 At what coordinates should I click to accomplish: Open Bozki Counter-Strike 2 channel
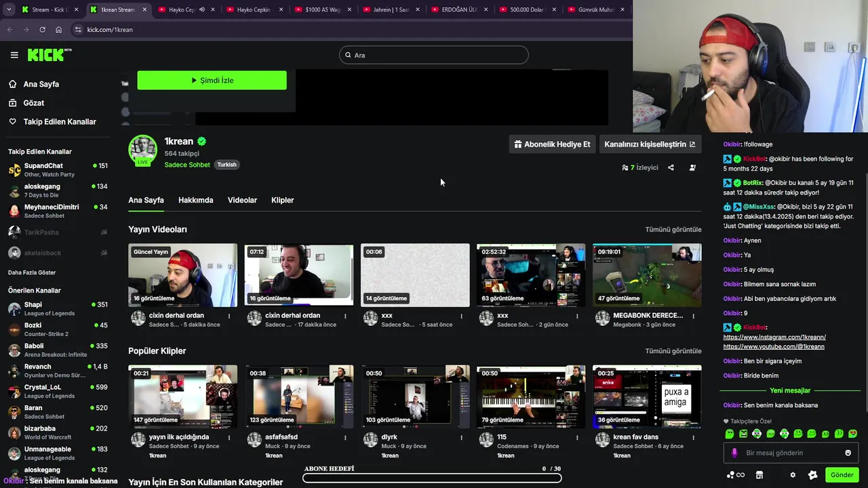click(x=58, y=329)
